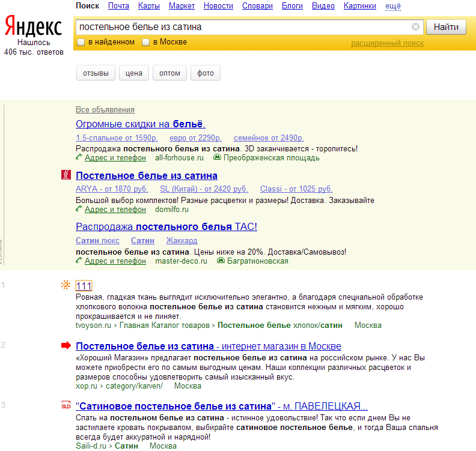Open 'Адрес и телефон' for master-deco.ru
The image size is (476, 451).
tap(115, 261)
